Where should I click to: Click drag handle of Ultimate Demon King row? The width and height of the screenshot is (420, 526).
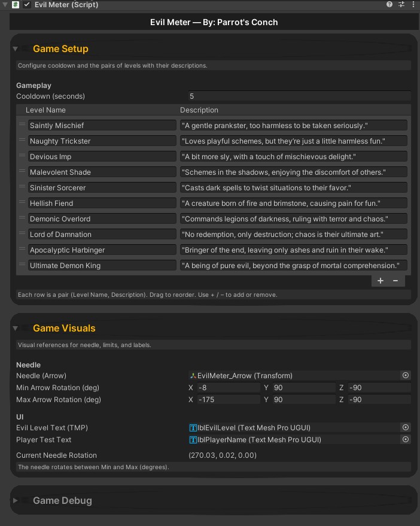click(22, 264)
